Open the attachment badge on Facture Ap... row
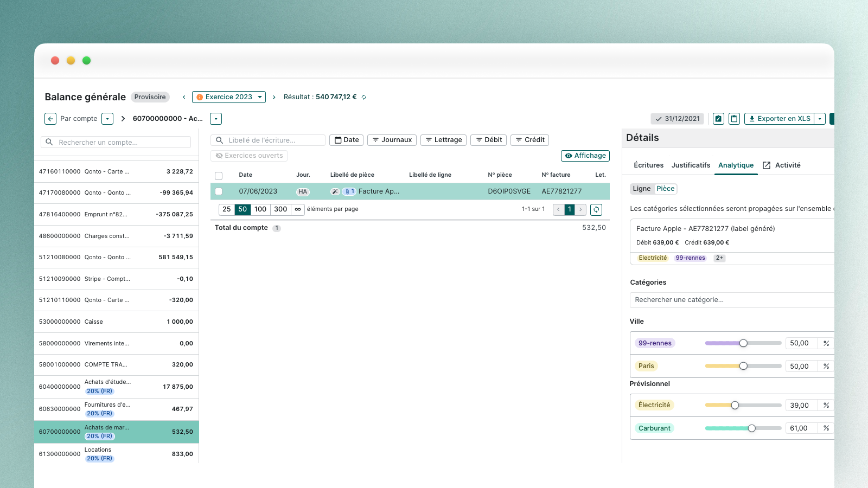The width and height of the screenshot is (868, 488). [x=349, y=191]
